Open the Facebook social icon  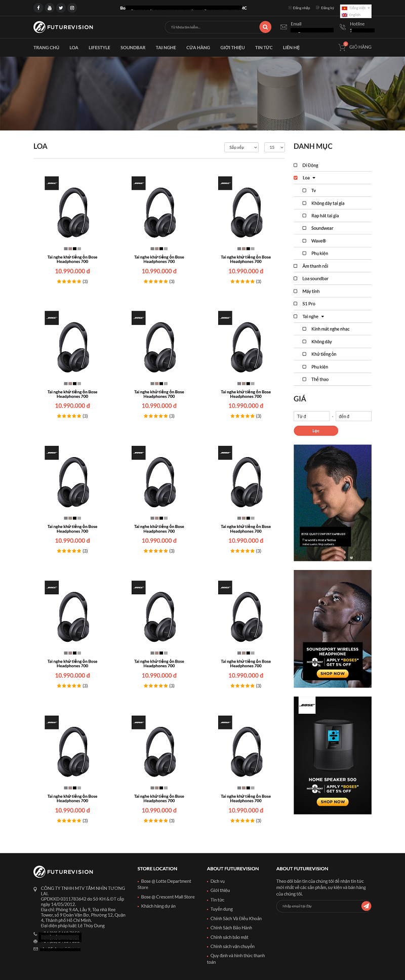38,8
